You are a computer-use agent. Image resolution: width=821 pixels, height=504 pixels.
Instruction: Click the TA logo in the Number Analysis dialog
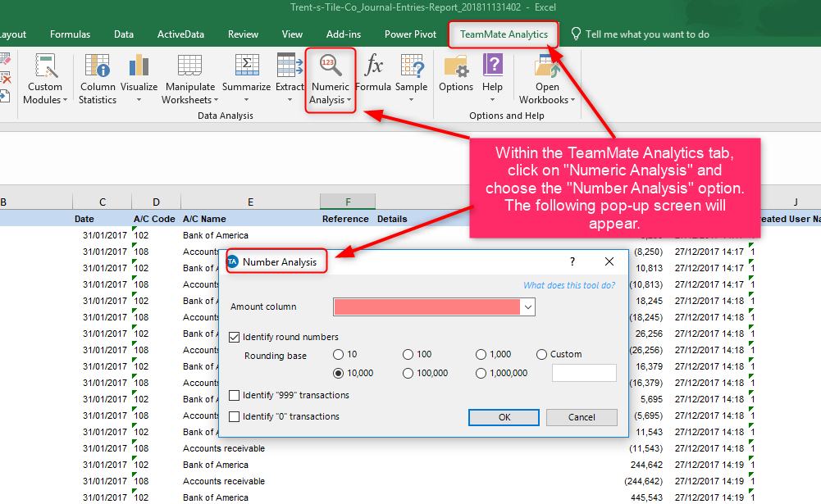232,261
